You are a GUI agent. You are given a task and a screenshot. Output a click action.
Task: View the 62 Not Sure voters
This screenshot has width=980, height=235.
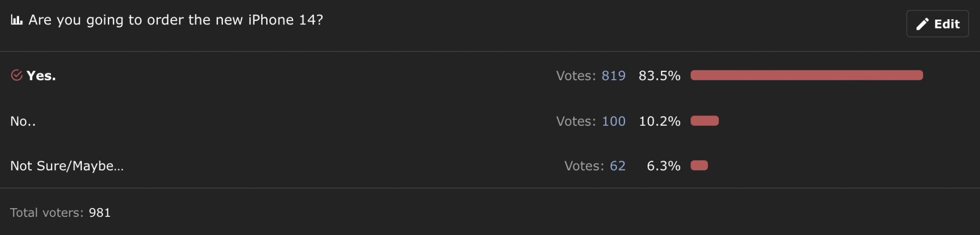(617, 166)
